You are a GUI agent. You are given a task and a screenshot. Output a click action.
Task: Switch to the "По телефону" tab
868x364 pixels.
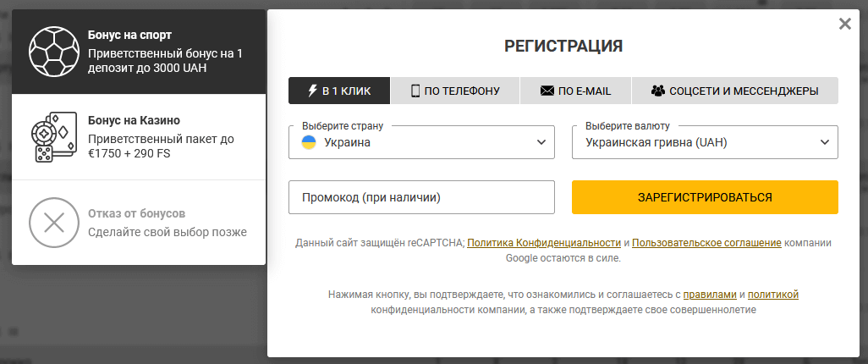click(x=455, y=91)
